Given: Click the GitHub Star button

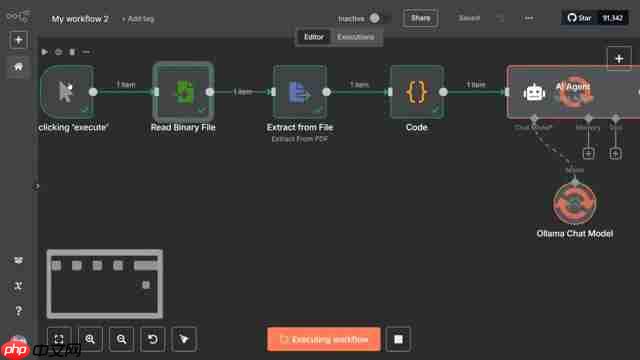Looking at the screenshot, I should coord(579,18).
